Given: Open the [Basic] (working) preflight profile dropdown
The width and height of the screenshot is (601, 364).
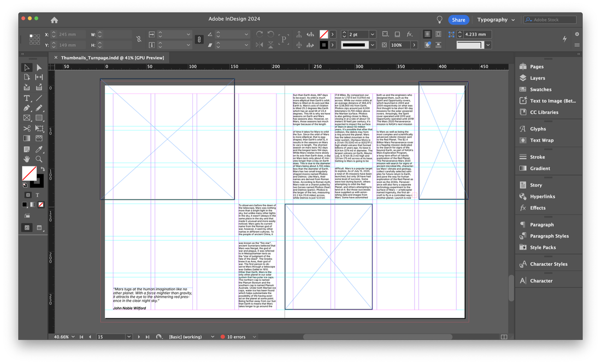Looking at the screenshot, I should coord(213,337).
